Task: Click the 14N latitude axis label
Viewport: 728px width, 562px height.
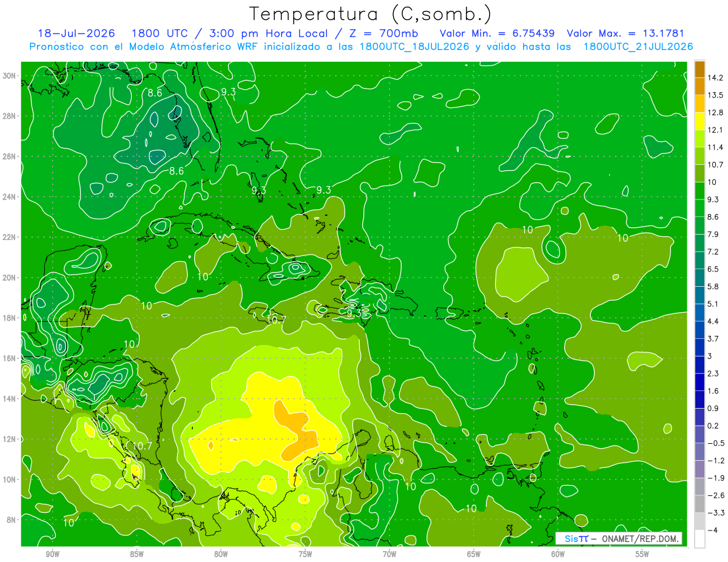Action: point(10,399)
